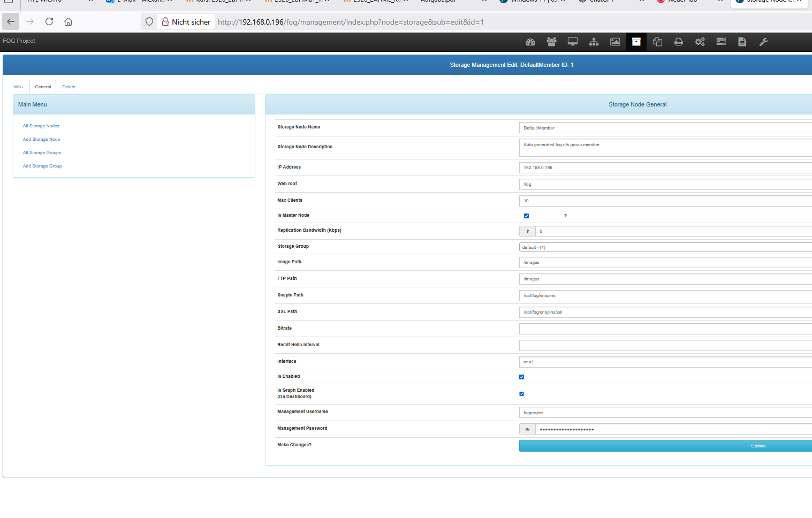Viewport: 812px width, 518px height.
Task: Click the Make Changes? label
Action: coord(294,445)
